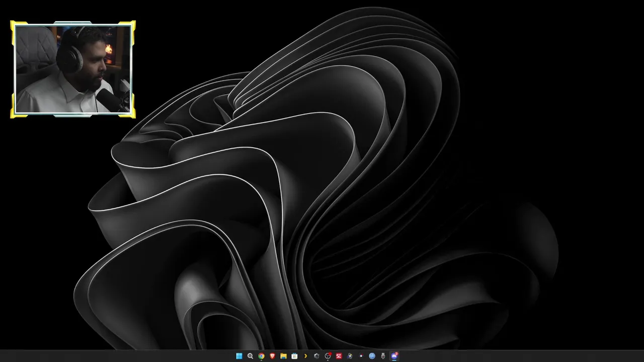Select the webcam overlay thumbnail
644x362 pixels.
(x=73, y=69)
